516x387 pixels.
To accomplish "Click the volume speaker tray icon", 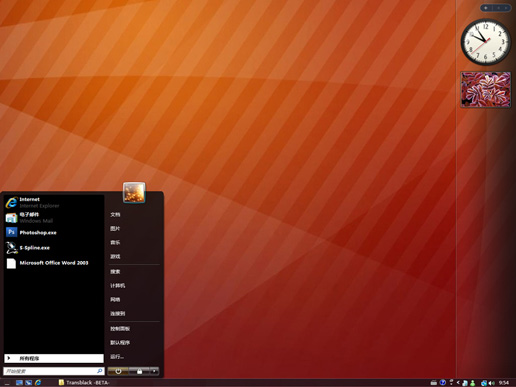I will pos(492,383).
